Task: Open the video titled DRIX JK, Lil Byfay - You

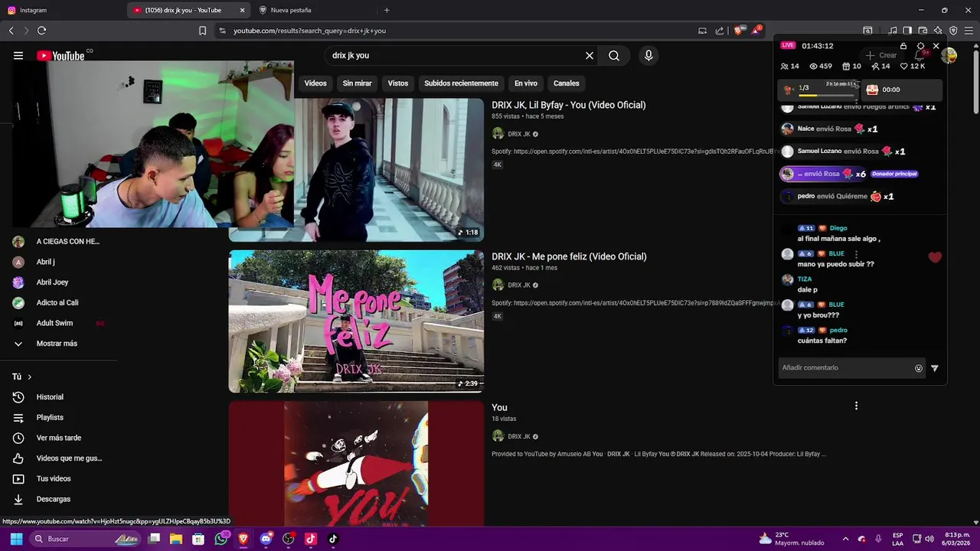Action: click(x=568, y=105)
